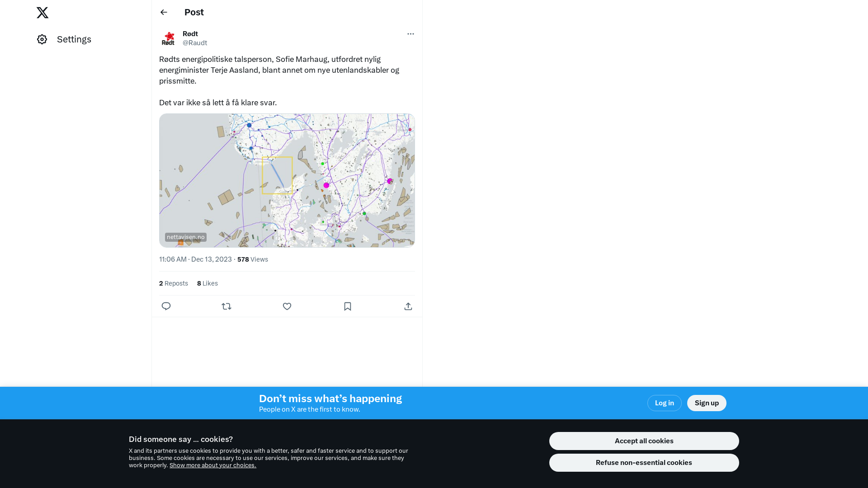View the 8 Likes list
Screen dimensions: 868x488
click(x=208, y=283)
